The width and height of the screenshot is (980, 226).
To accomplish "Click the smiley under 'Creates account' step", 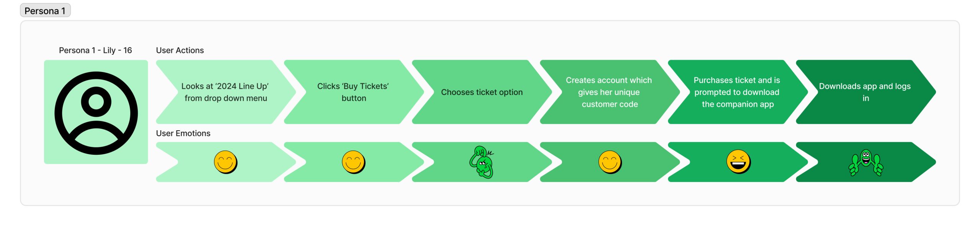I will [x=610, y=162].
